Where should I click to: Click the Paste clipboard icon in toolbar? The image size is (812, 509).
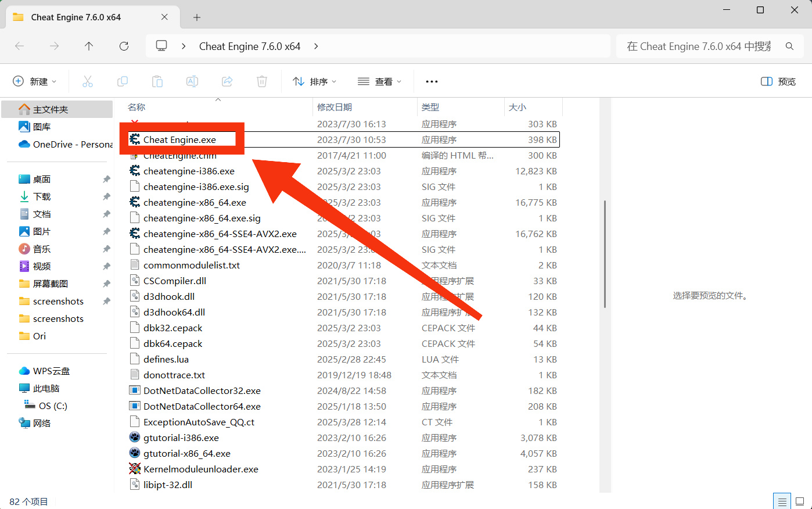[157, 81]
